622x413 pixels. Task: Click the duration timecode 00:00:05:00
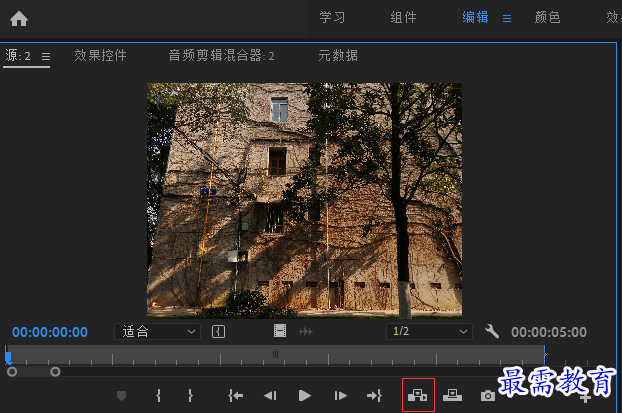tap(549, 332)
